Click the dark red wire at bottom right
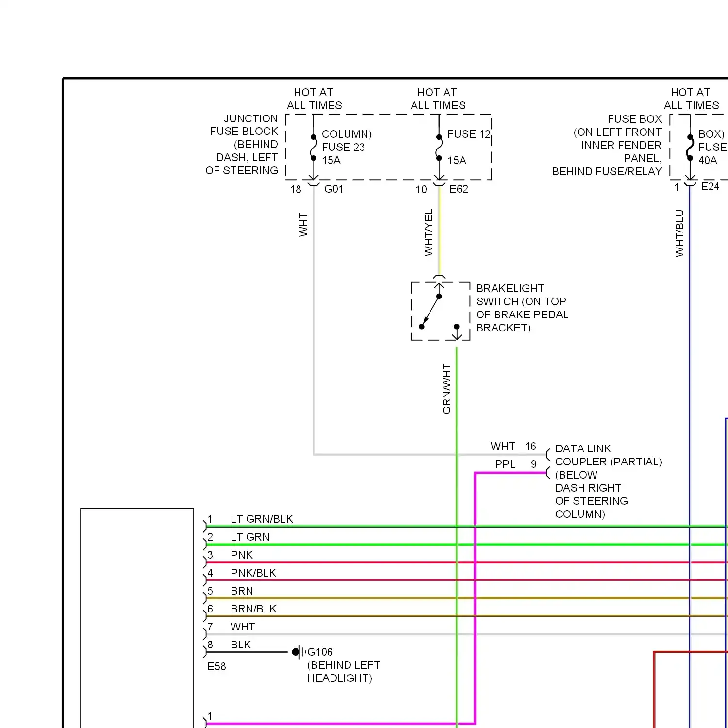 654,689
